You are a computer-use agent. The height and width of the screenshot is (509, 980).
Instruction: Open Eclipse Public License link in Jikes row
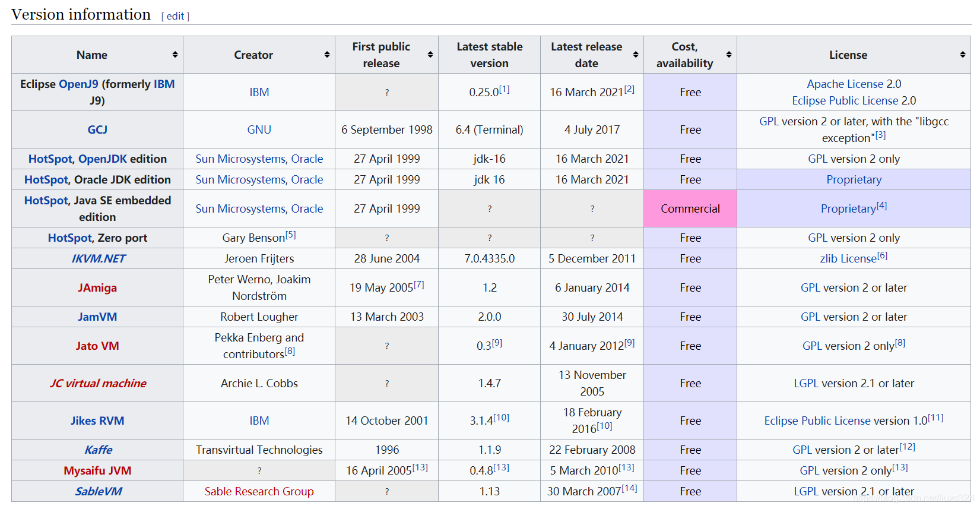pos(817,421)
